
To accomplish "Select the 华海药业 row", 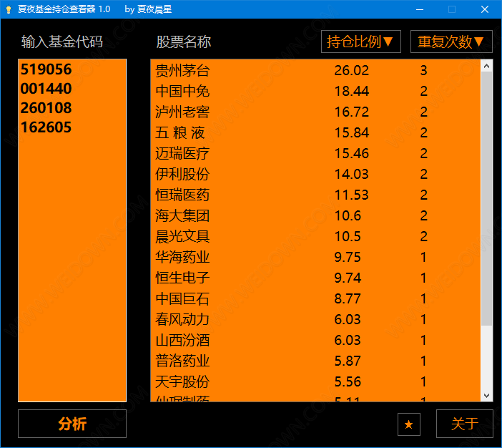I will (315, 257).
